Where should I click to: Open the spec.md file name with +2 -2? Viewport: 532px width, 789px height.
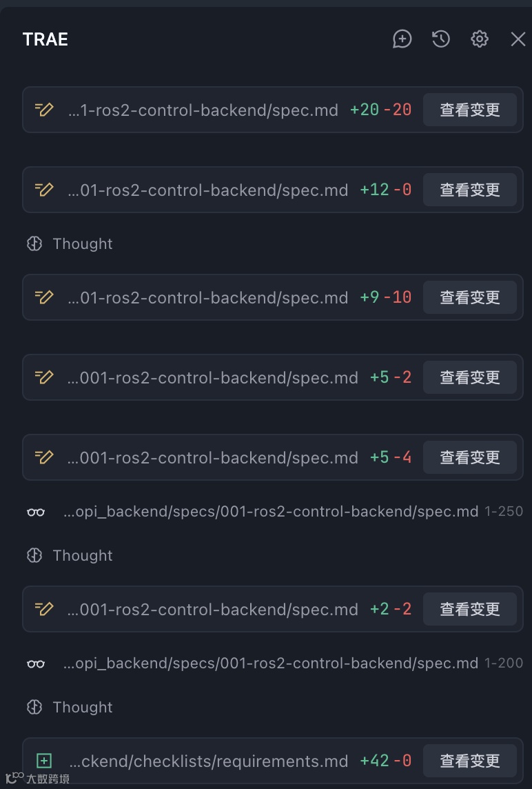[x=213, y=610]
